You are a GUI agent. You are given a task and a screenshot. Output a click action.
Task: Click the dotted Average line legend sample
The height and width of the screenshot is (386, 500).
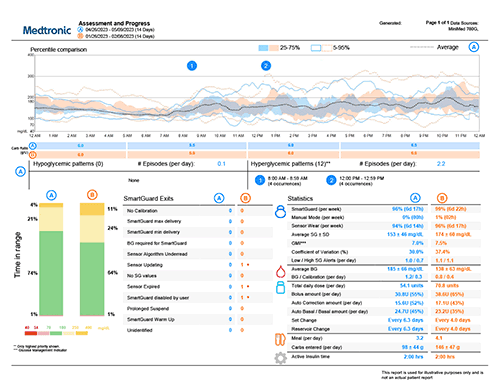422,47
